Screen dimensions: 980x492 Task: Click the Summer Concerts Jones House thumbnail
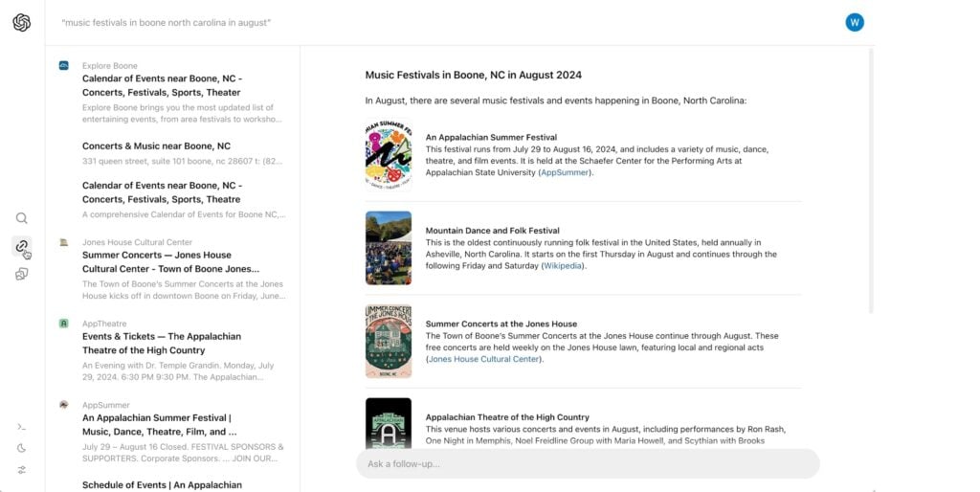click(x=389, y=341)
